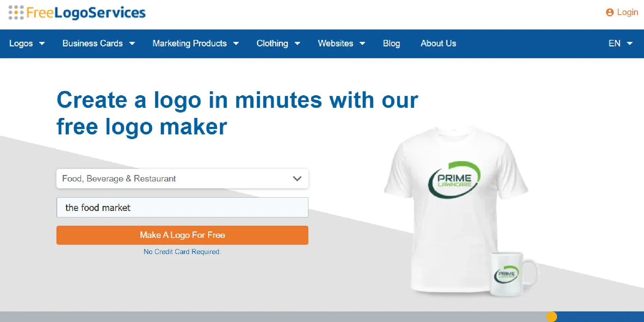Screen dimensions: 644x322
Task: Click the Login link
Action: [627, 13]
